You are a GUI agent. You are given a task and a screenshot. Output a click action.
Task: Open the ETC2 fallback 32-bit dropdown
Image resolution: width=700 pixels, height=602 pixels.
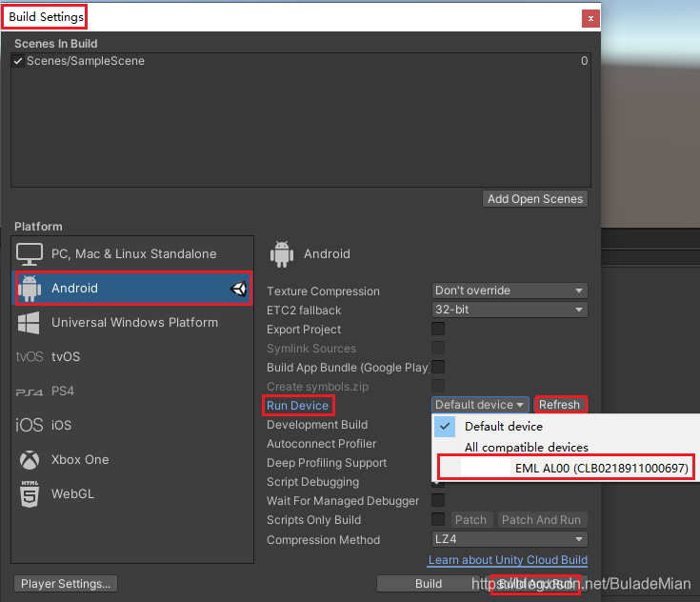[510, 310]
